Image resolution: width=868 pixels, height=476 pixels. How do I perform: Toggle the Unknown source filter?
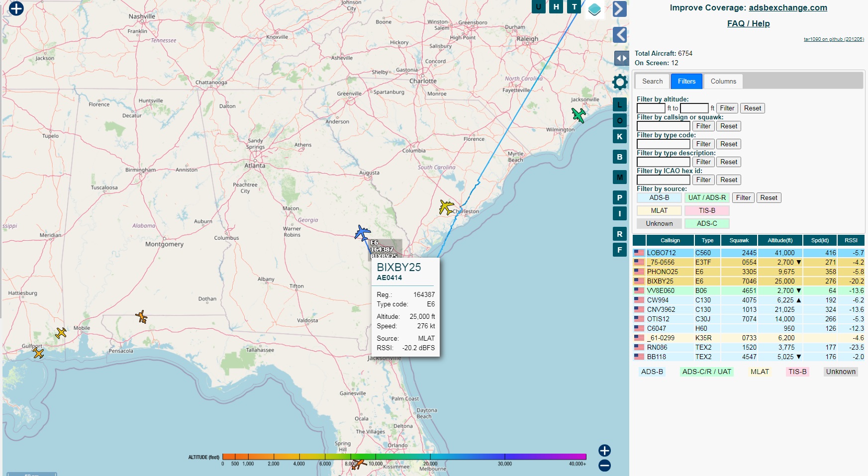[x=659, y=223]
